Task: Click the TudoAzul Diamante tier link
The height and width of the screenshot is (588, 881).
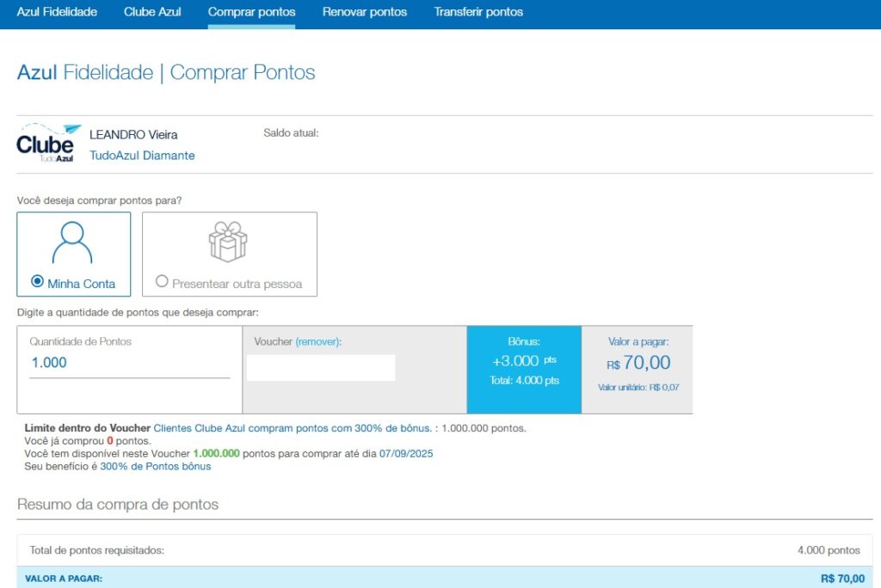Action: [142, 156]
